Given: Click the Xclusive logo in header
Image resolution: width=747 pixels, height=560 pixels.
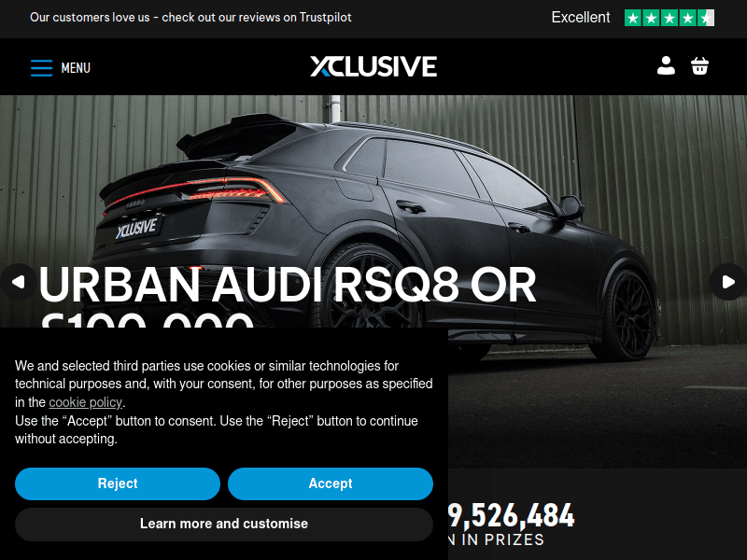Looking at the screenshot, I should (x=373, y=66).
